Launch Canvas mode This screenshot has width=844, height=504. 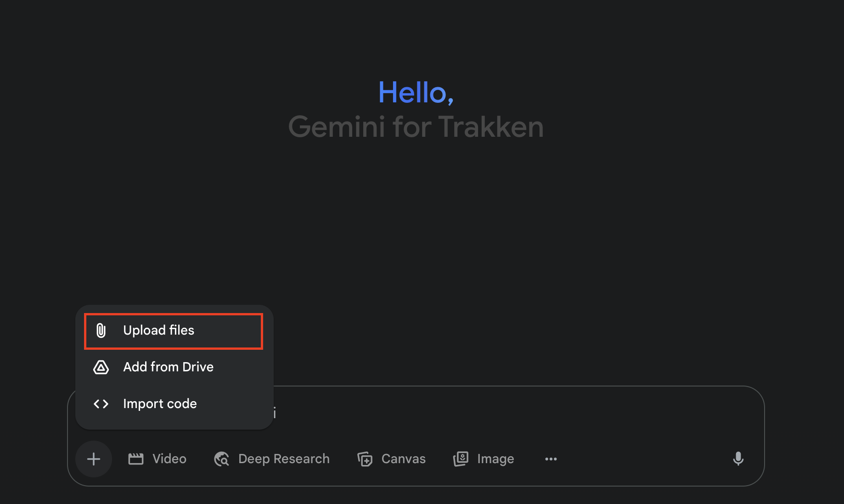[x=391, y=459]
